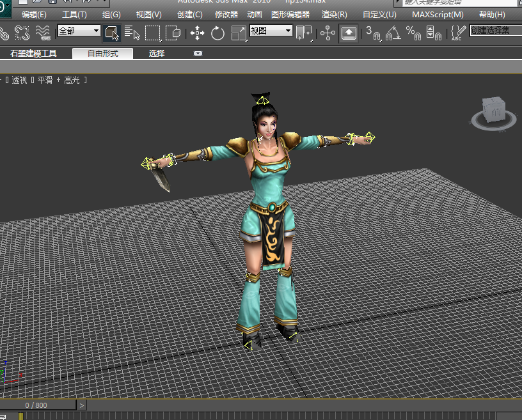This screenshot has height=420, width=522.
Task: Open the 视图(V) menu
Action: point(149,15)
